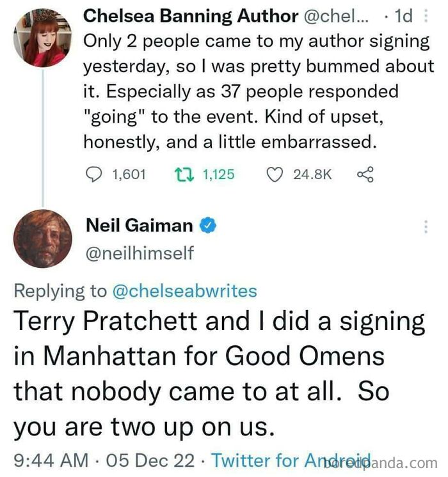This screenshot has height=477, width=448.
Task: View Neil Gaiman's profile avatar
Action: point(43,238)
